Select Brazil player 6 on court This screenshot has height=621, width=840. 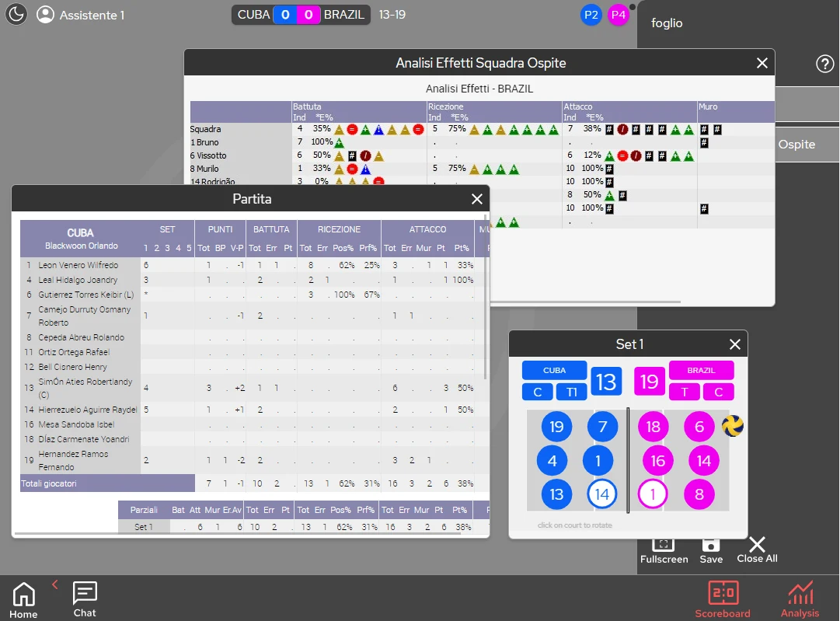point(699,427)
